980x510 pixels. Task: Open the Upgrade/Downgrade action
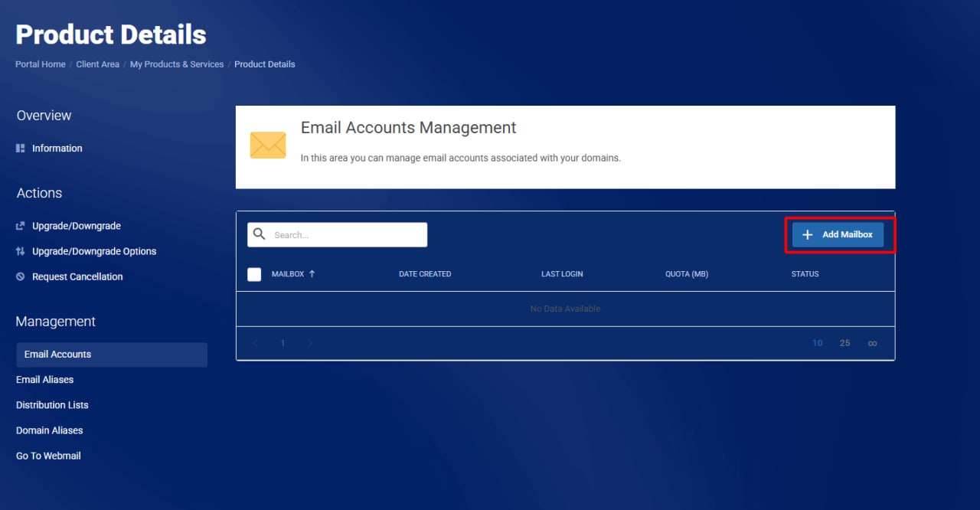(x=77, y=226)
